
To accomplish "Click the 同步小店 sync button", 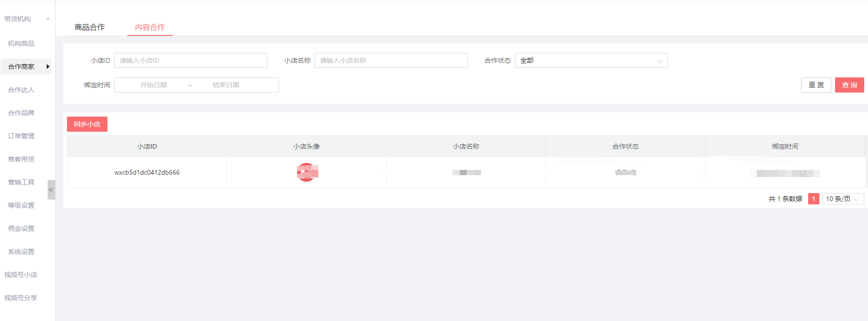I will [87, 124].
